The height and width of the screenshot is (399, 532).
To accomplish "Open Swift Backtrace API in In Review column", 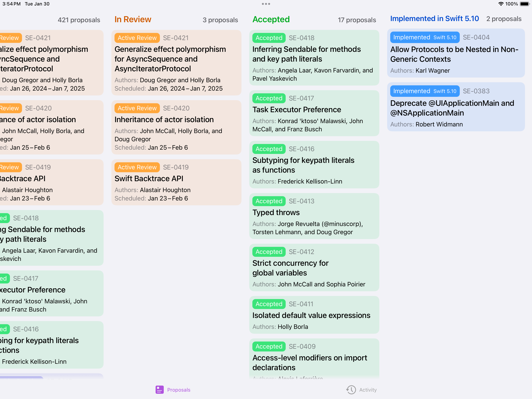I will click(176, 182).
